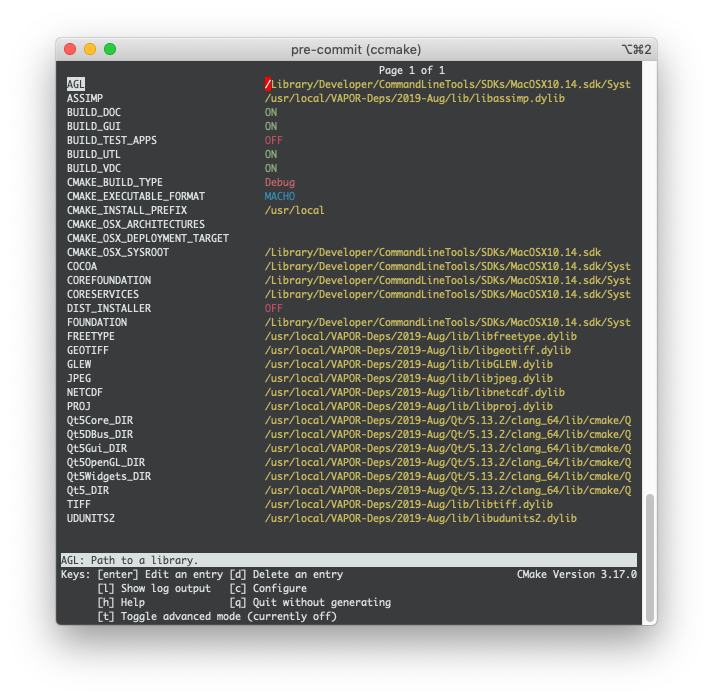The height and width of the screenshot is (699, 713).
Task: Toggle the BUILD_DOC ON value
Action: (271, 113)
